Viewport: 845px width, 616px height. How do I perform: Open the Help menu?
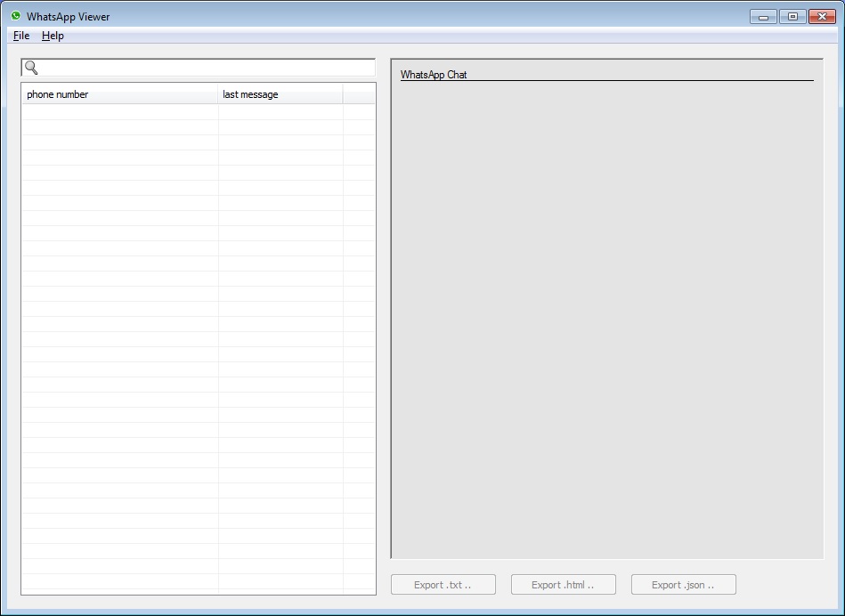[53, 36]
